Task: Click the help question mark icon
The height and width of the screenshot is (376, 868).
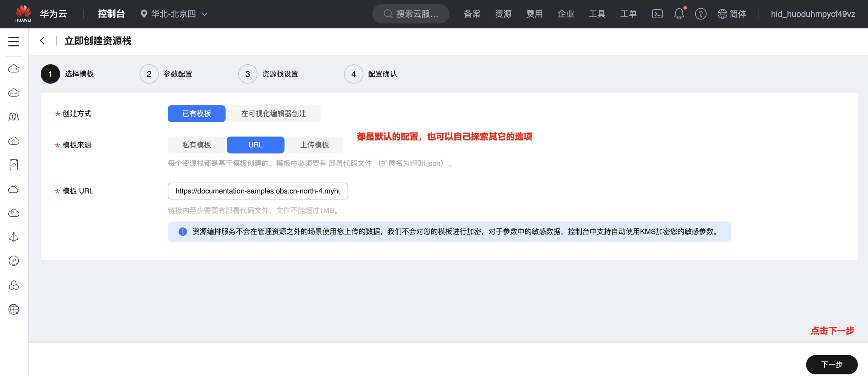Action: [x=700, y=14]
